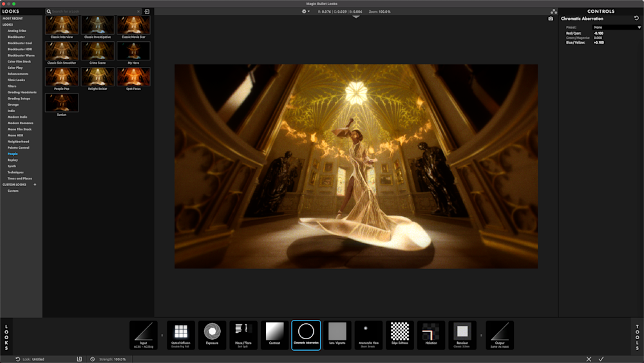Open the gear settings dropdown

pyautogui.click(x=305, y=12)
